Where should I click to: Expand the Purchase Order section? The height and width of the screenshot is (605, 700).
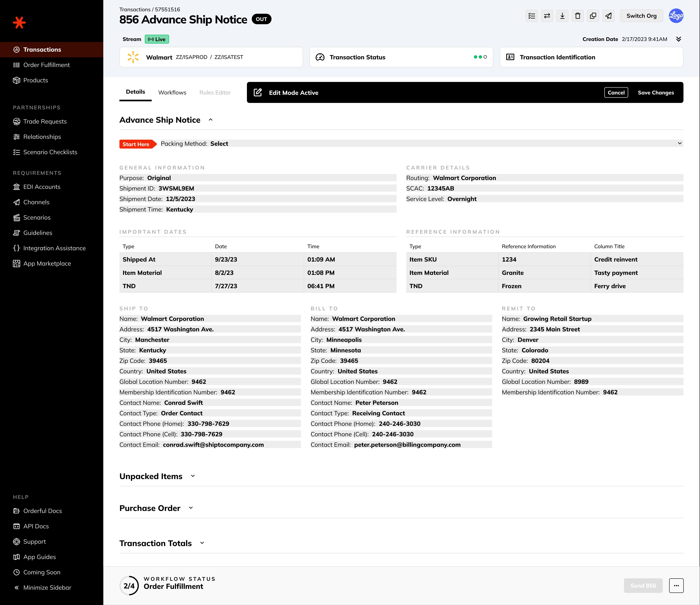(x=191, y=508)
